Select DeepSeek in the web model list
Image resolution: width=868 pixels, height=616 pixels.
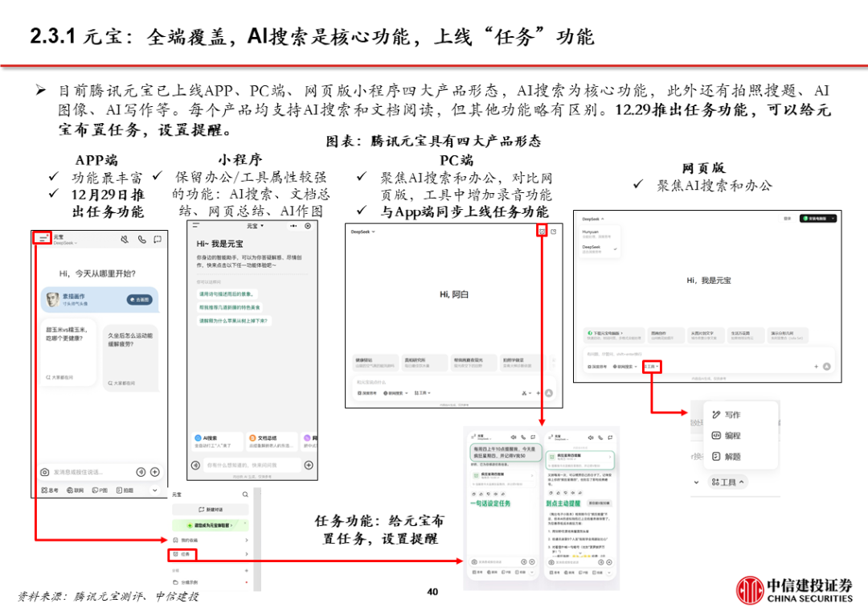[592, 248]
